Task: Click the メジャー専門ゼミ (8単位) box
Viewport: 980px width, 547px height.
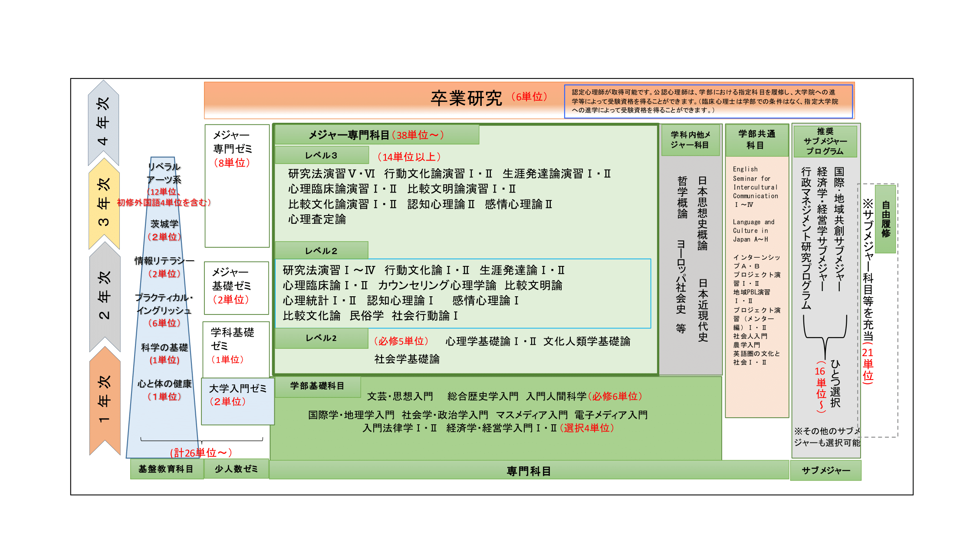Action: [x=237, y=186]
